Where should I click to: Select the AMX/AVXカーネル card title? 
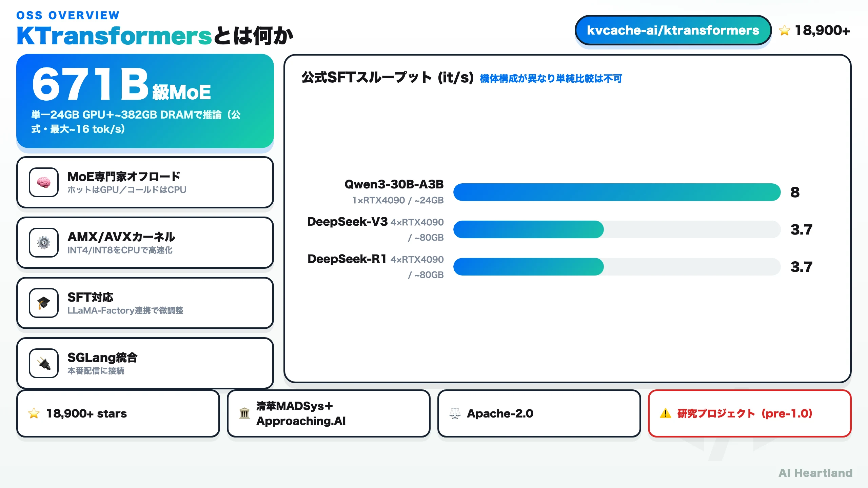click(121, 237)
